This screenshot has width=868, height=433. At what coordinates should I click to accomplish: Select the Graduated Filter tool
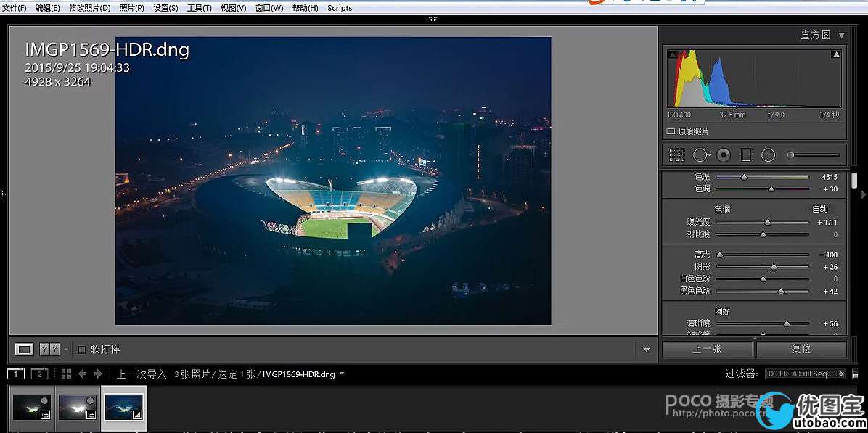click(x=745, y=155)
